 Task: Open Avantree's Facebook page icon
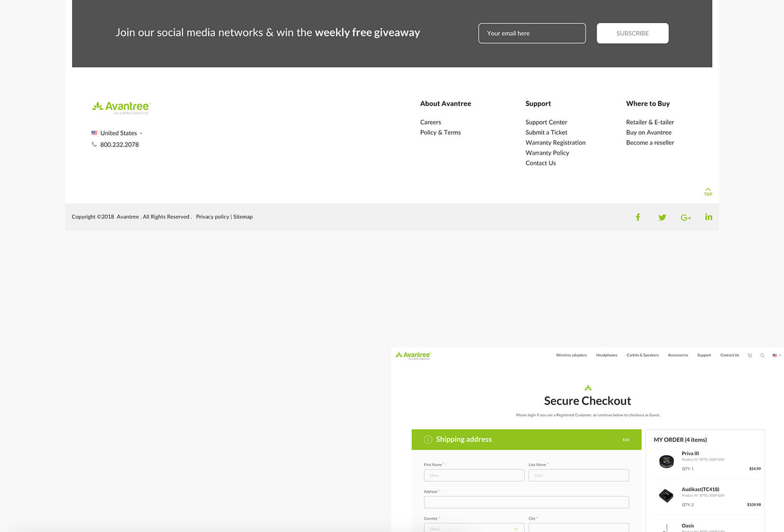pyautogui.click(x=637, y=217)
